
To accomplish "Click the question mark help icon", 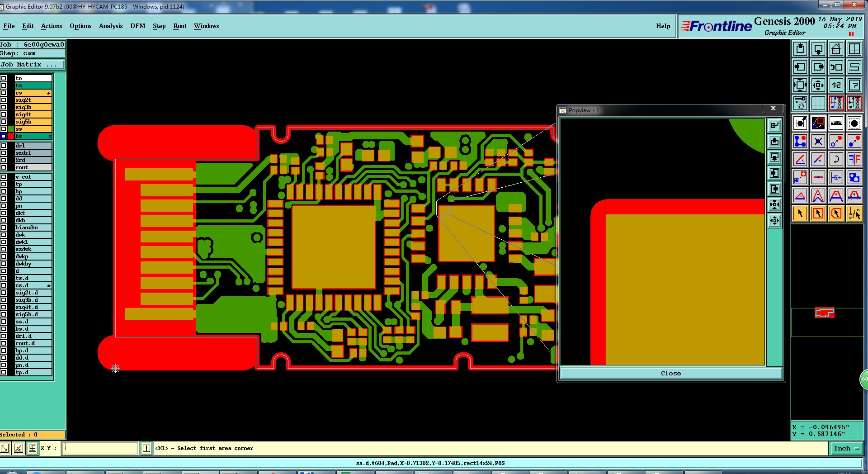I will point(854,85).
